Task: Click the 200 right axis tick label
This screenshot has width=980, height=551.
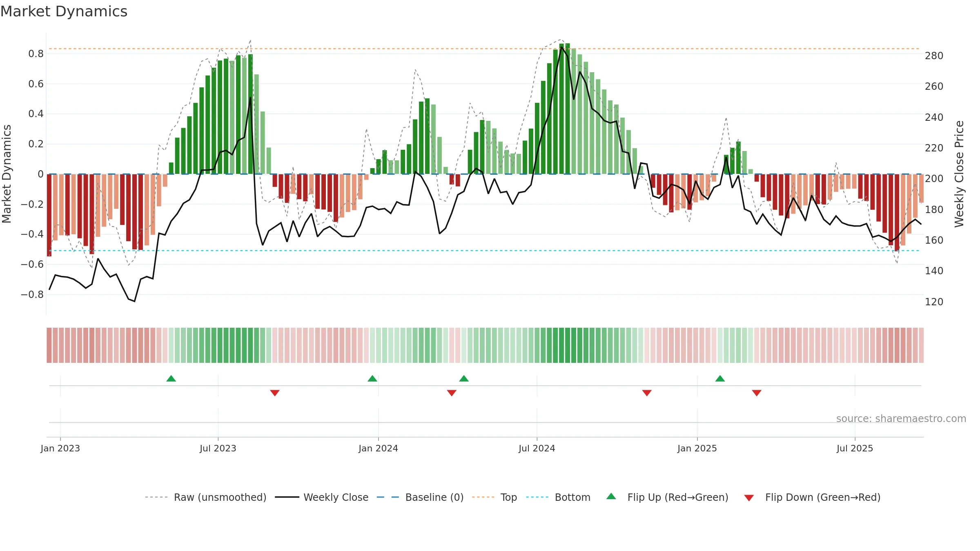Action: click(934, 179)
